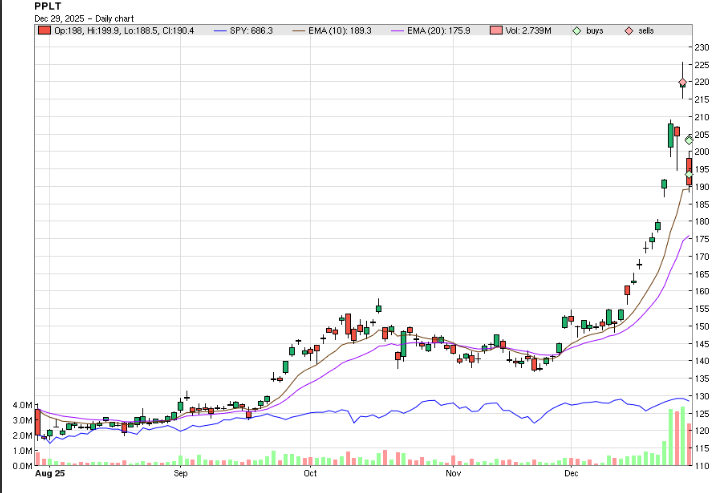
Task: Click the 1.0M volume axis label
Action: point(23,451)
